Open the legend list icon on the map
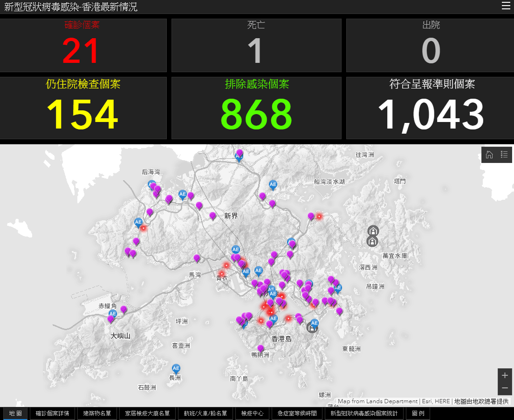 [504, 155]
